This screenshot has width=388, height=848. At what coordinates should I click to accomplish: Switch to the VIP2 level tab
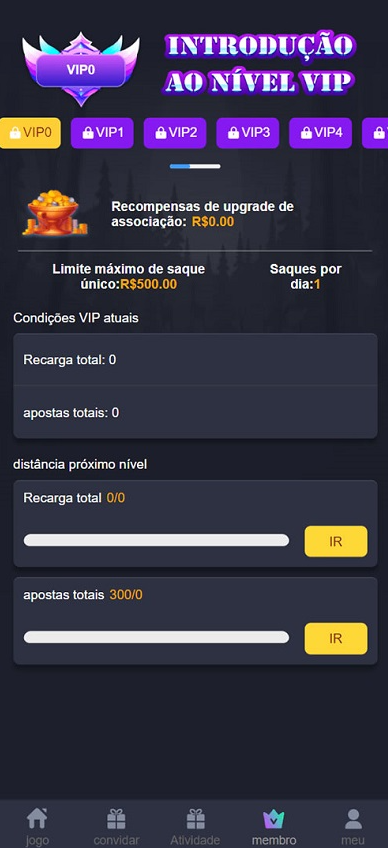175,133
